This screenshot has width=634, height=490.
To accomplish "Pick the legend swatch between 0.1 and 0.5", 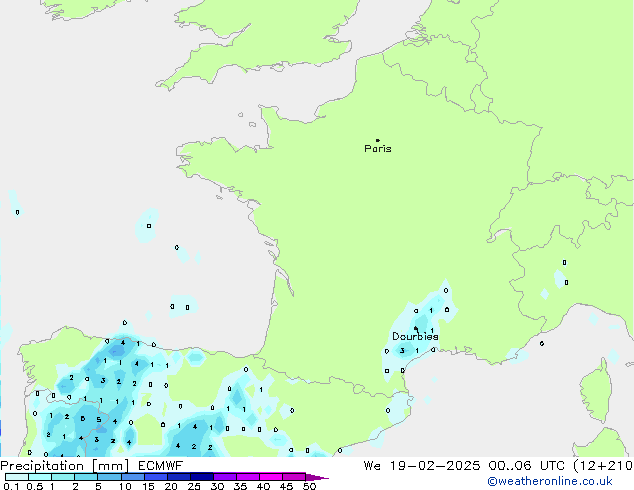I will (x=17, y=477).
